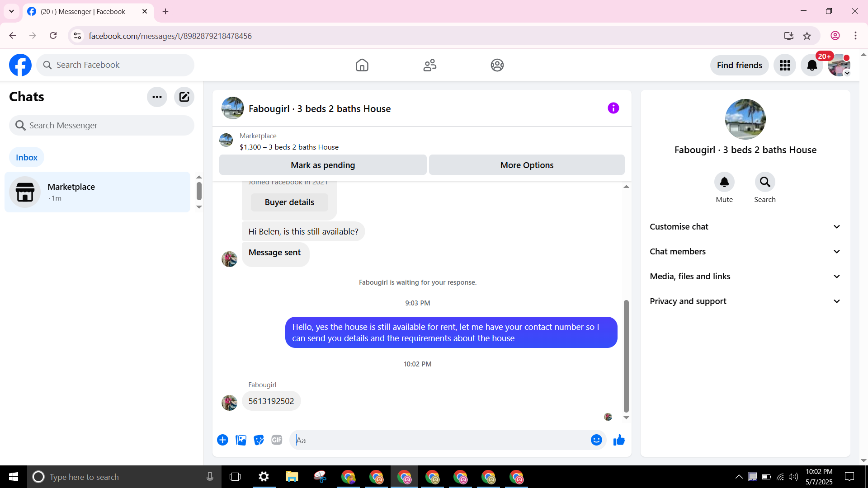868x488 pixels.
Task: Expand Media, files and links
Action: (x=745, y=277)
